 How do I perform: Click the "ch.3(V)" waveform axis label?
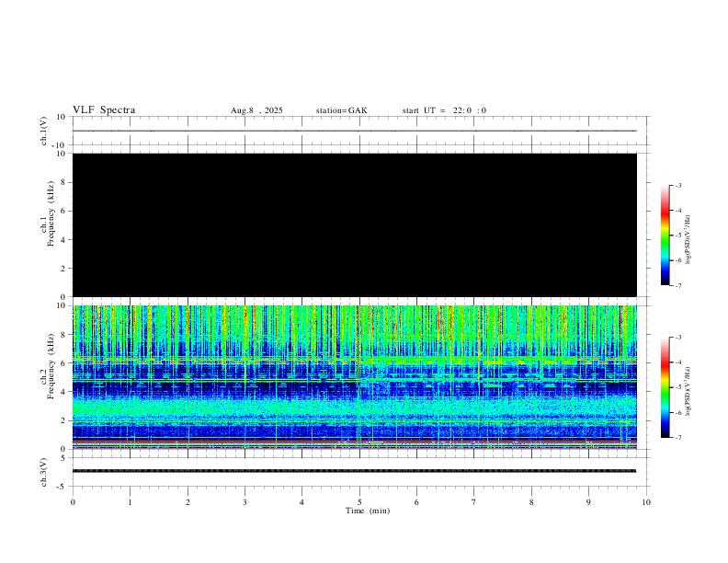[43, 472]
